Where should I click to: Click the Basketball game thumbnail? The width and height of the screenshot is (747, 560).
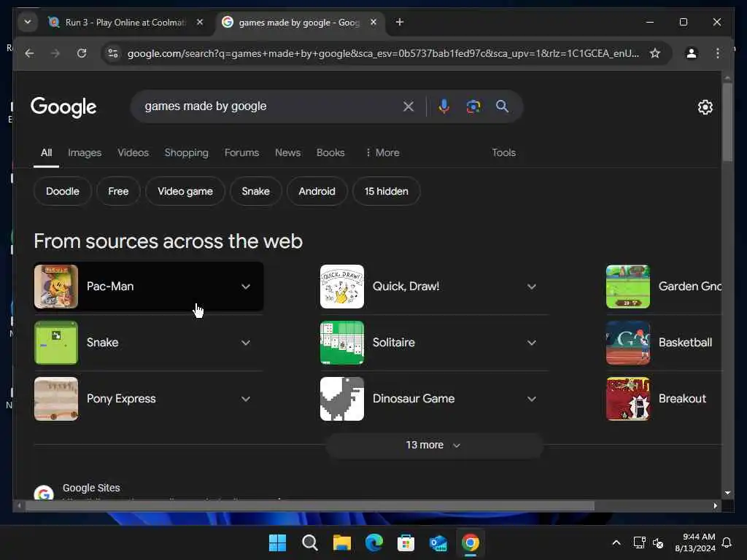(628, 343)
